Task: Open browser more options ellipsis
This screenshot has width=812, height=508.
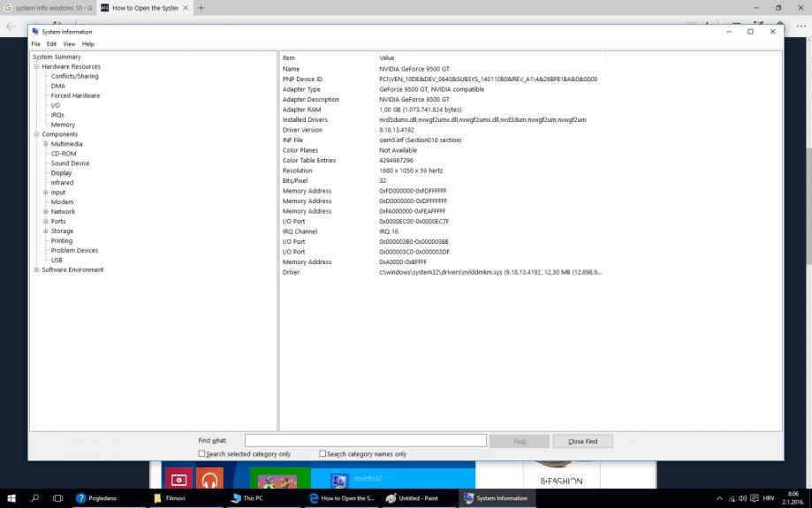Action: (801, 26)
